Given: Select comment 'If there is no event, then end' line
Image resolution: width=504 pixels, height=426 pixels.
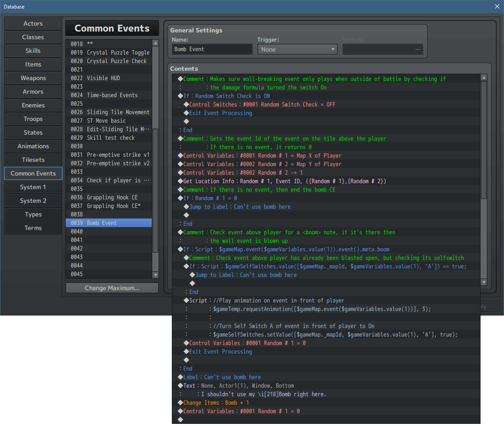Looking at the screenshot, I should [326, 190].
